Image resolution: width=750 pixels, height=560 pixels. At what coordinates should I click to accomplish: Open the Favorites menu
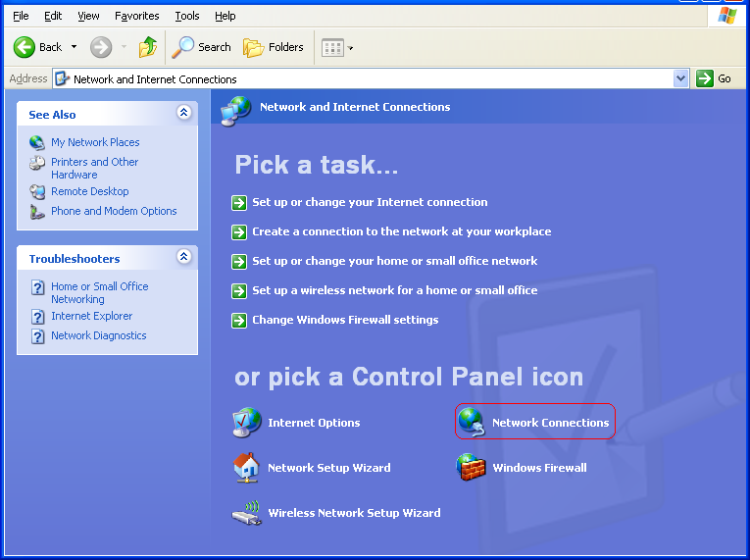tap(137, 16)
